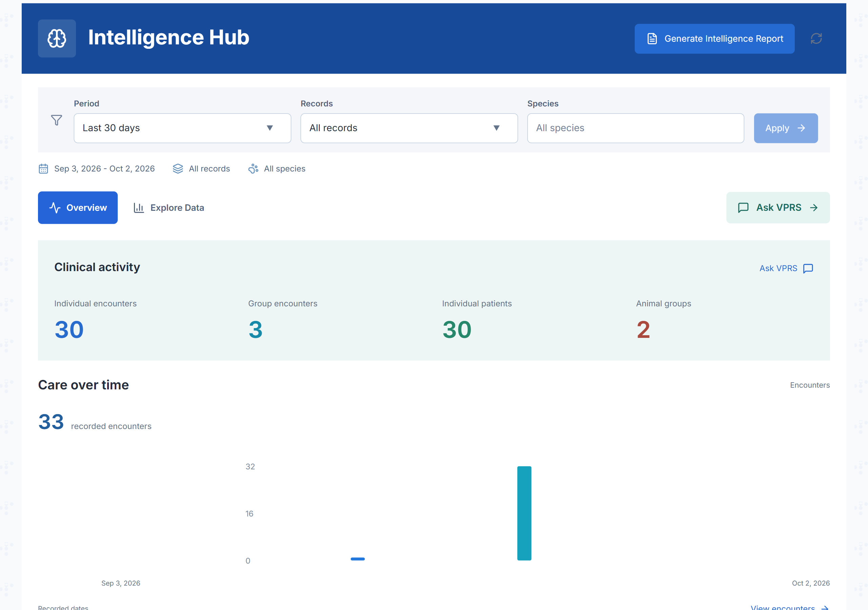Viewport: 868px width, 610px height.
Task: Click the funnel filter icon beside Period
Action: (x=56, y=120)
